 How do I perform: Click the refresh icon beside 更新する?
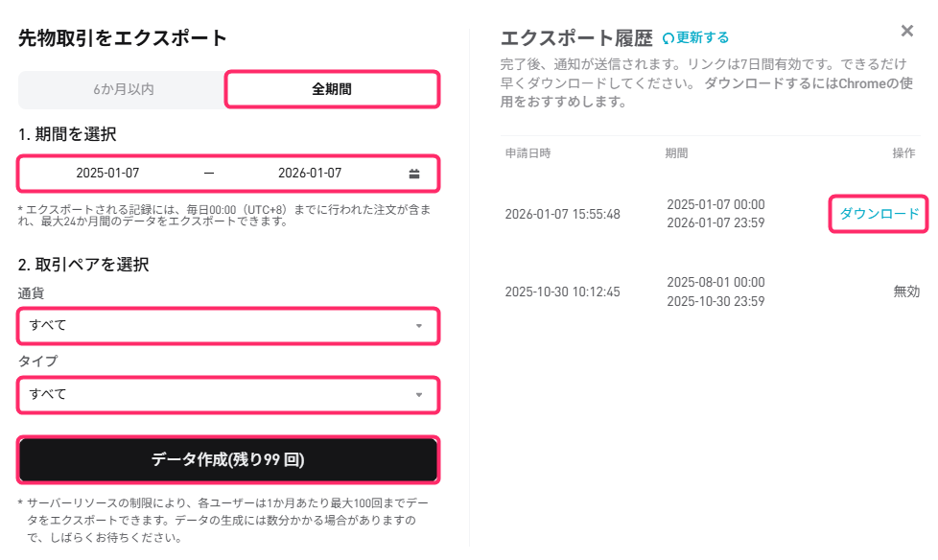pyautogui.click(x=668, y=38)
